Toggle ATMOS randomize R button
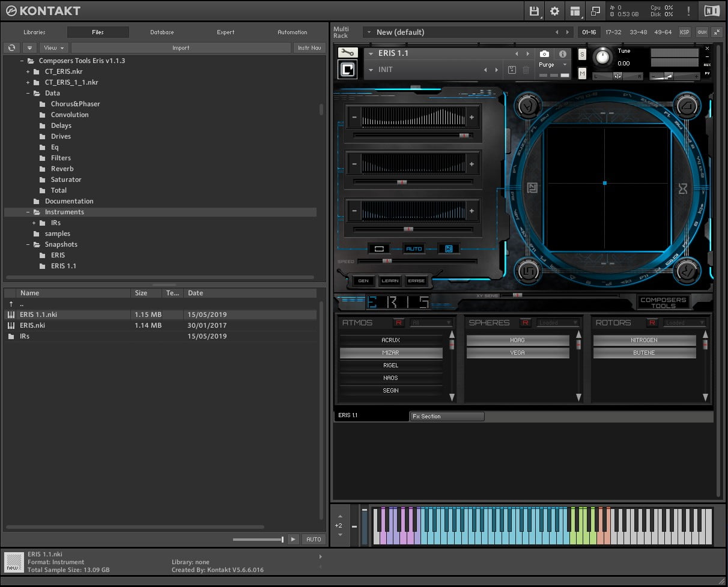Screen dimensions: 728x587 pos(399,323)
